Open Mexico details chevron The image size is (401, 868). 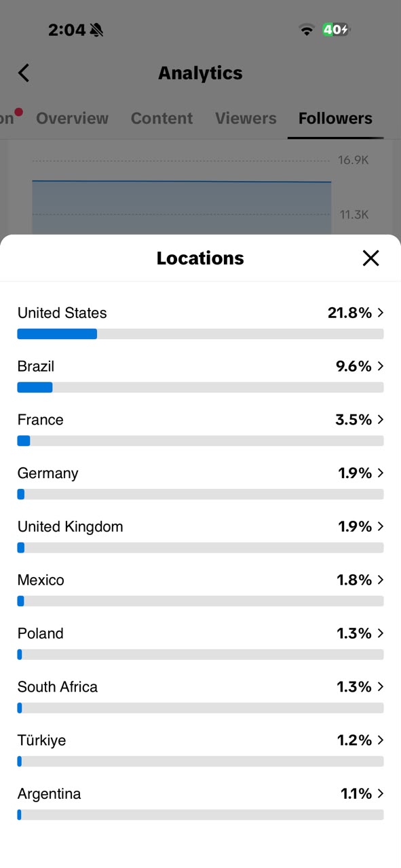pyautogui.click(x=381, y=580)
